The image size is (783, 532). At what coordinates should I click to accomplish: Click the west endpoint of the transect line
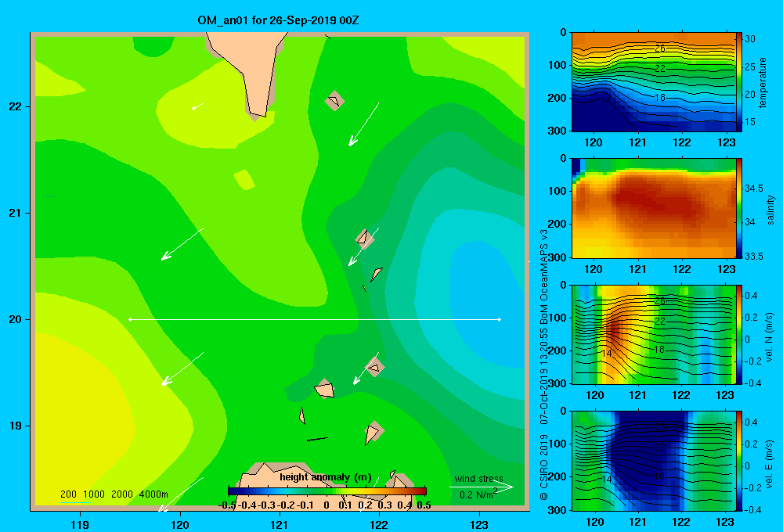130,319
